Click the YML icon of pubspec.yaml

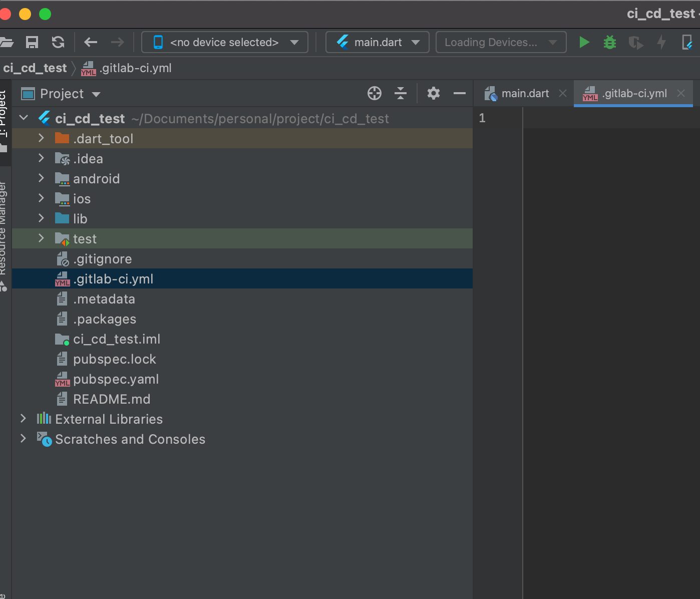pyautogui.click(x=62, y=379)
